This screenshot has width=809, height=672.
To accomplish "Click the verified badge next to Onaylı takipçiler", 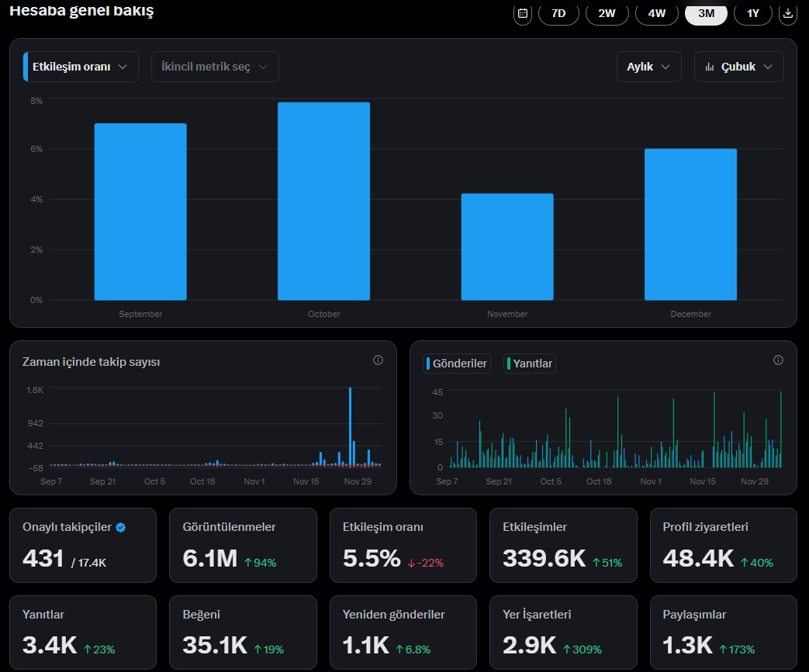I will tap(121, 527).
